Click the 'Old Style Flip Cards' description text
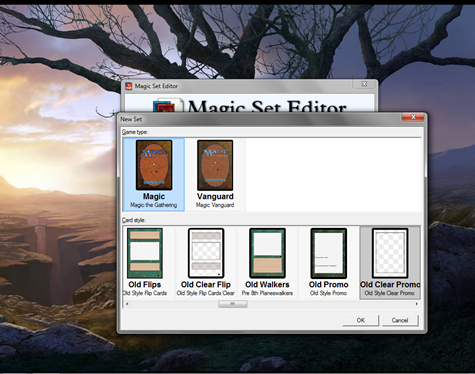Screen dimensions: 475x374 (145, 293)
